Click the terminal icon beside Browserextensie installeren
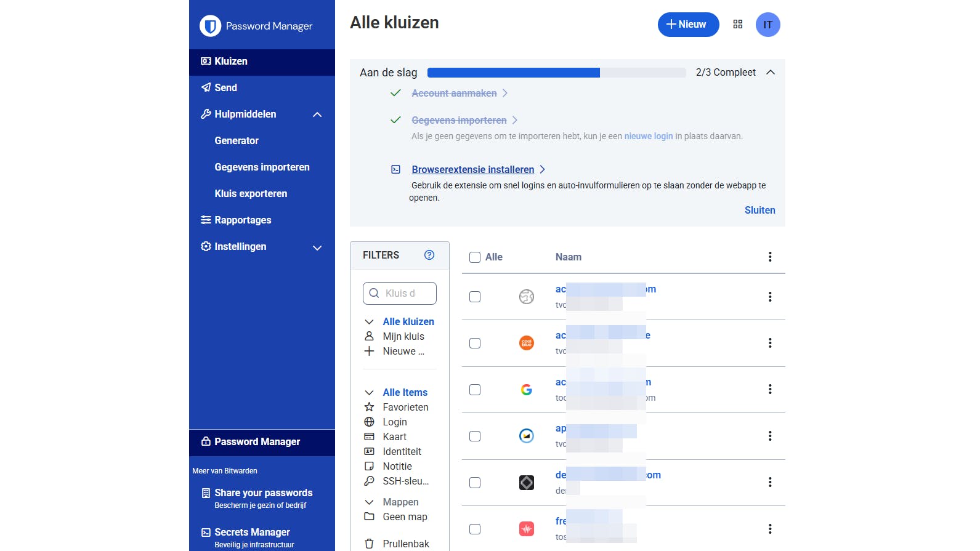980x551 pixels. (x=396, y=169)
